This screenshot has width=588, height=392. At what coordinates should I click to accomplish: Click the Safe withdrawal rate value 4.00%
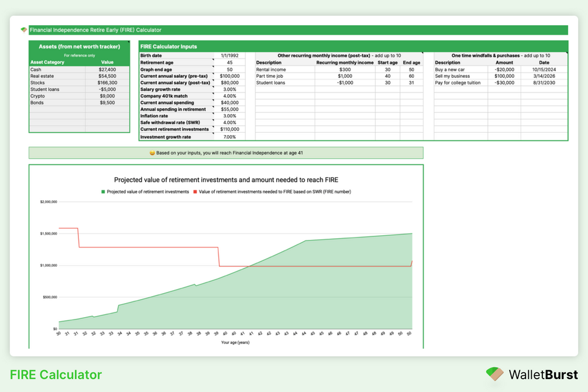229,123
